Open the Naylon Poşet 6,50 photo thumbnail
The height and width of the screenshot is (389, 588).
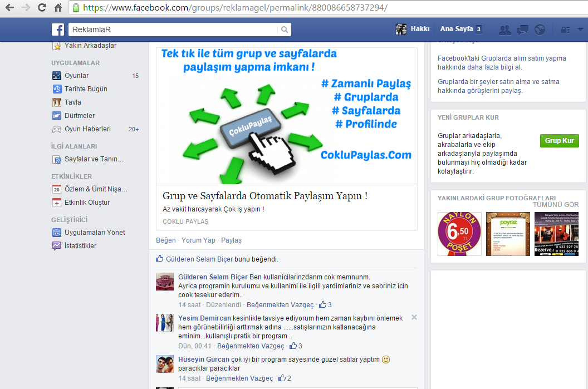click(x=459, y=234)
